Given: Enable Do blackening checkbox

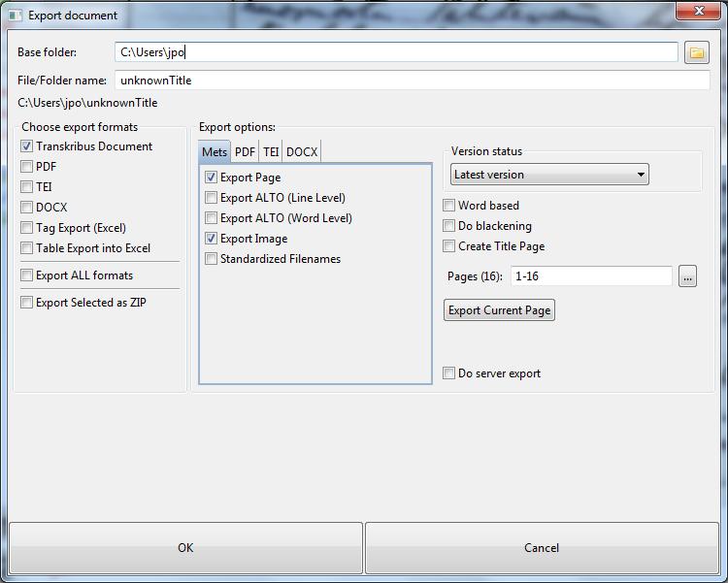Looking at the screenshot, I should 448,226.
